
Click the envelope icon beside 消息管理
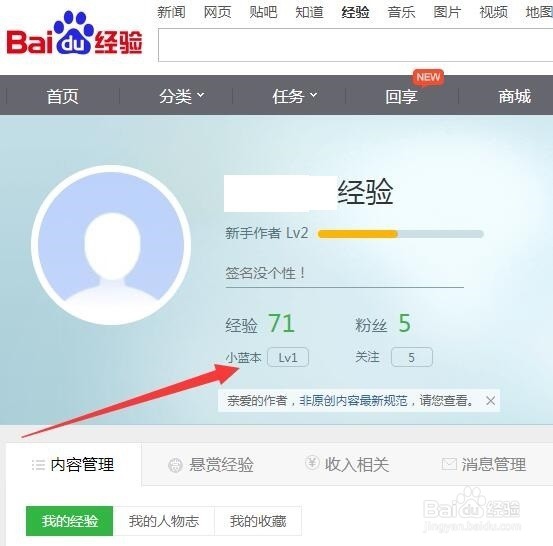point(449,464)
